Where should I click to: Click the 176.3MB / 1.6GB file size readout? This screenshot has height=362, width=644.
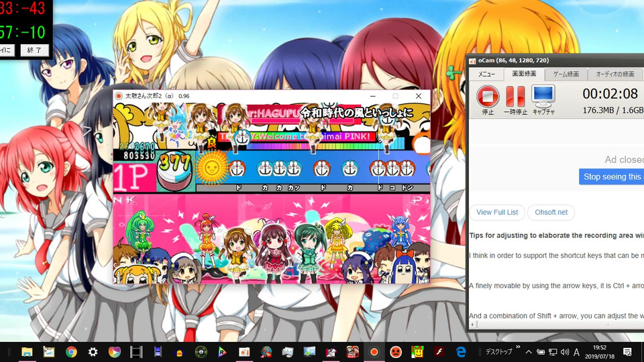pos(612,110)
